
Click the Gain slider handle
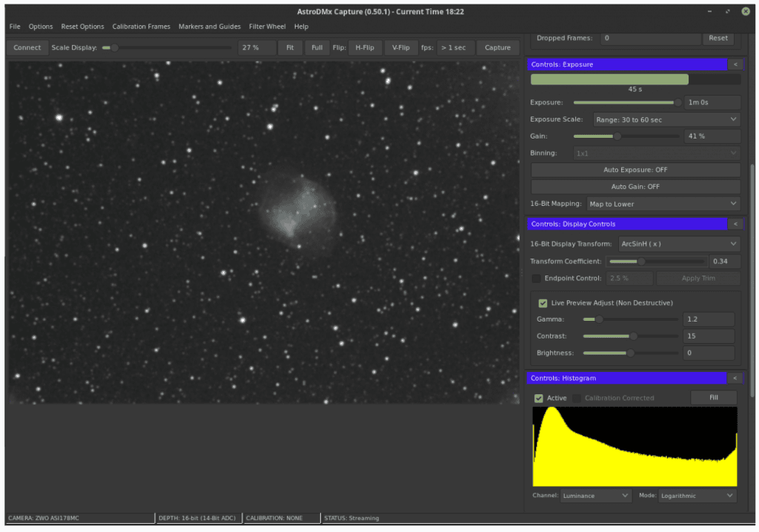point(617,136)
